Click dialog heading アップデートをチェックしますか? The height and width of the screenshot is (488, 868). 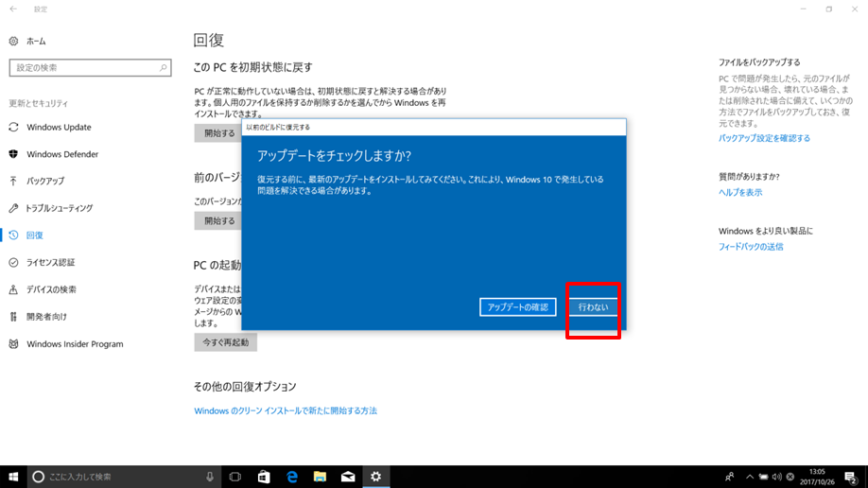click(x=334, y=156)
